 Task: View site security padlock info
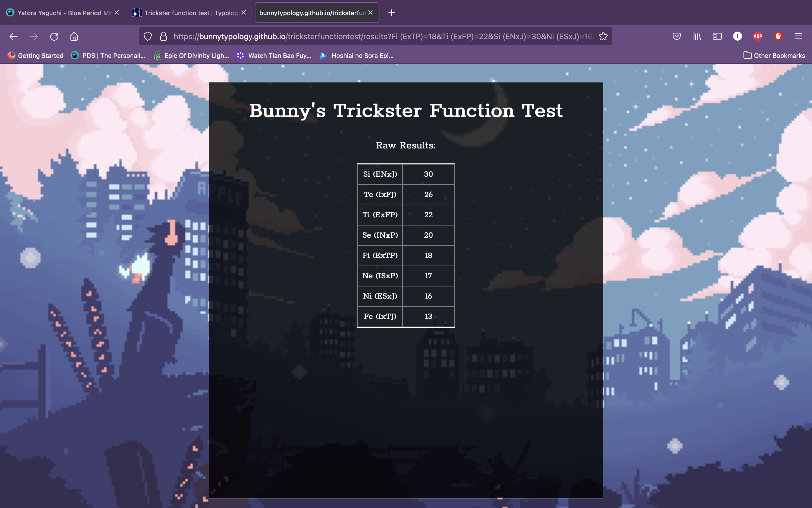click(164, 36)
